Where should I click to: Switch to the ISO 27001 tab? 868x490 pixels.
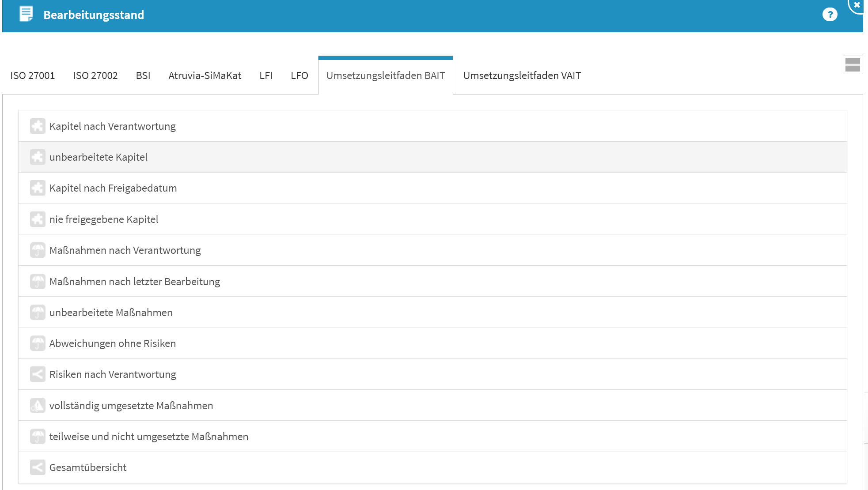tap(33, 75)
